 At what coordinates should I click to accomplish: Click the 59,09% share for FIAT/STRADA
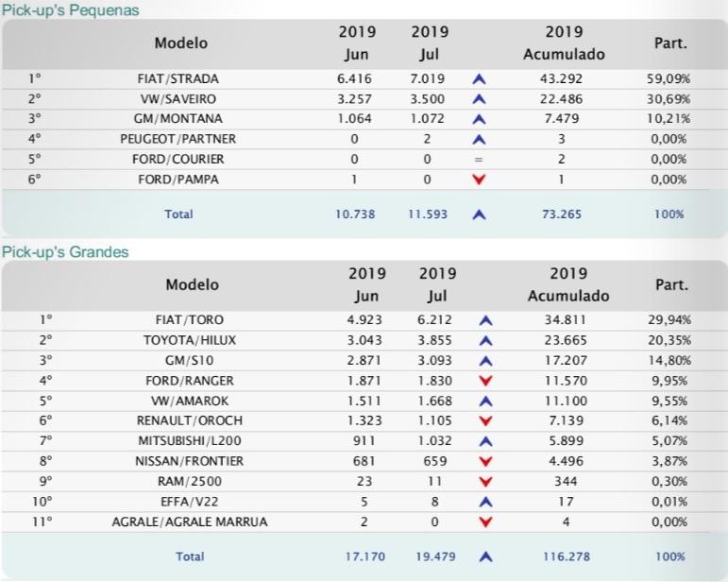coord(669,79)
